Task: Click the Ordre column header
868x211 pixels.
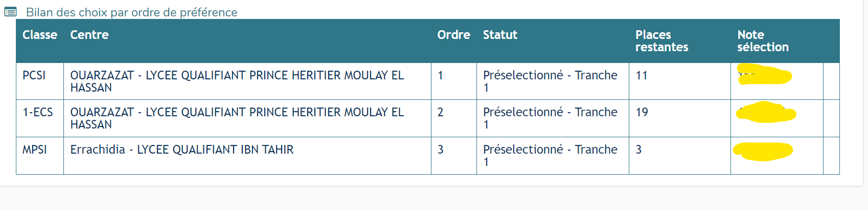Action: coord(453,35)
